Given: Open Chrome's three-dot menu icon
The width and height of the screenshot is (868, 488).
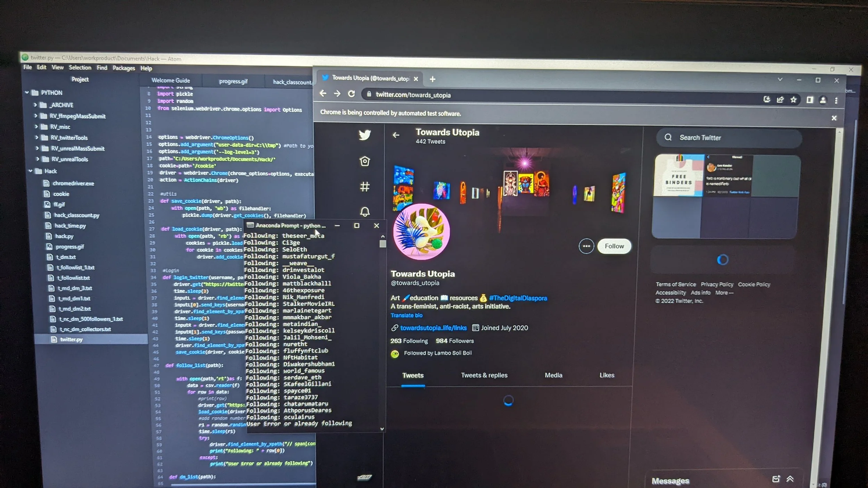Looking at the screenshot, I should click(x=836, y=100).
